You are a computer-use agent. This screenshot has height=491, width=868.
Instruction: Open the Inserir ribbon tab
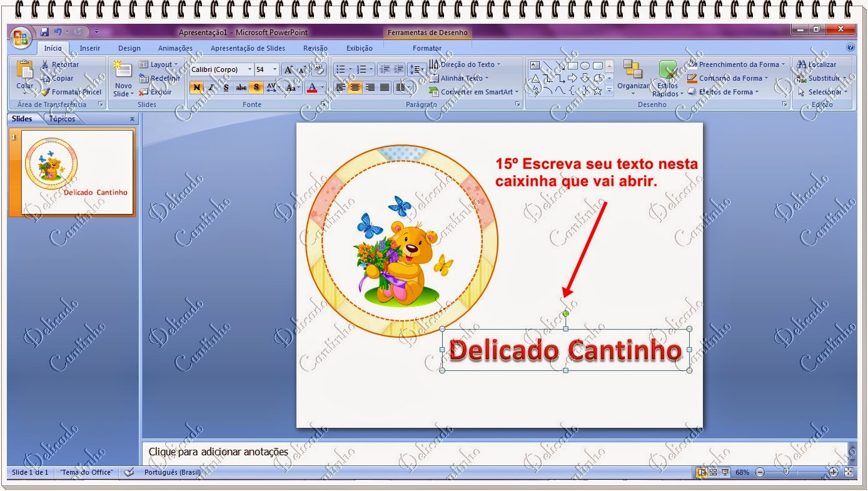pos(90,48)
